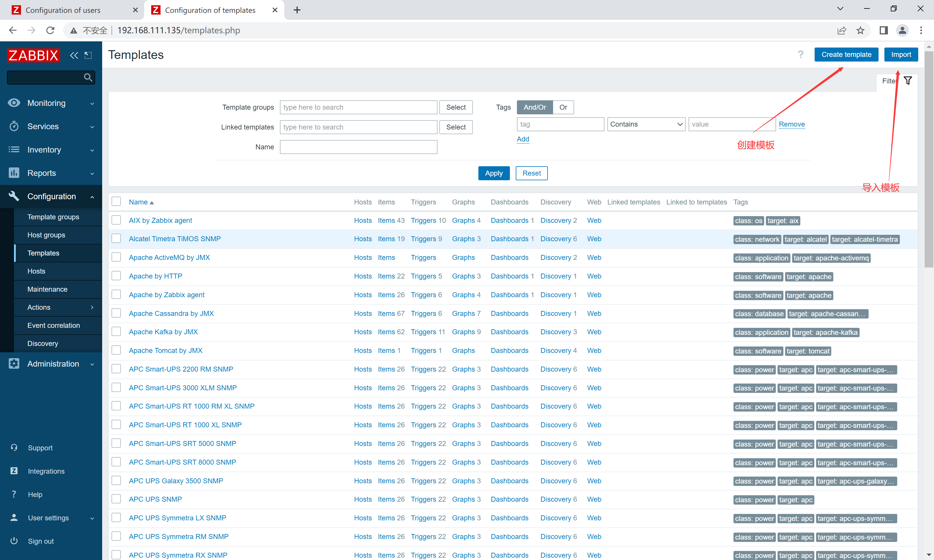The width and height of the screenshot is (934, 560).
Task: Select the Or tags toggle
Action: point(563,107)
